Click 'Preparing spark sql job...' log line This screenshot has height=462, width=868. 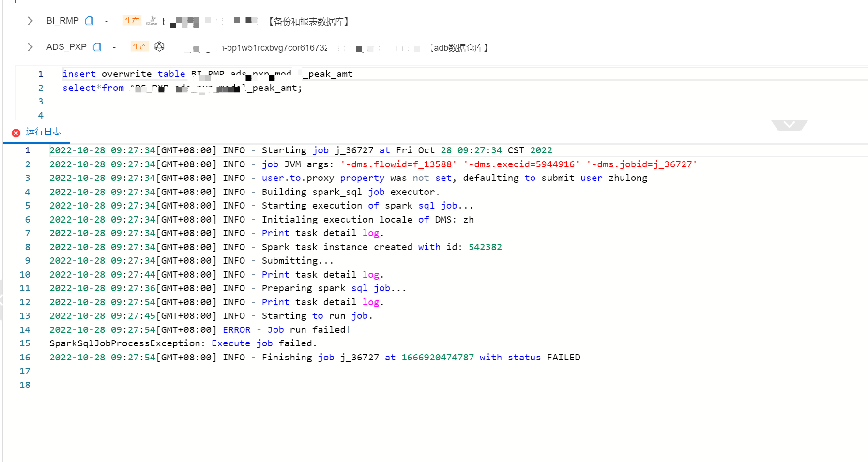228,288
